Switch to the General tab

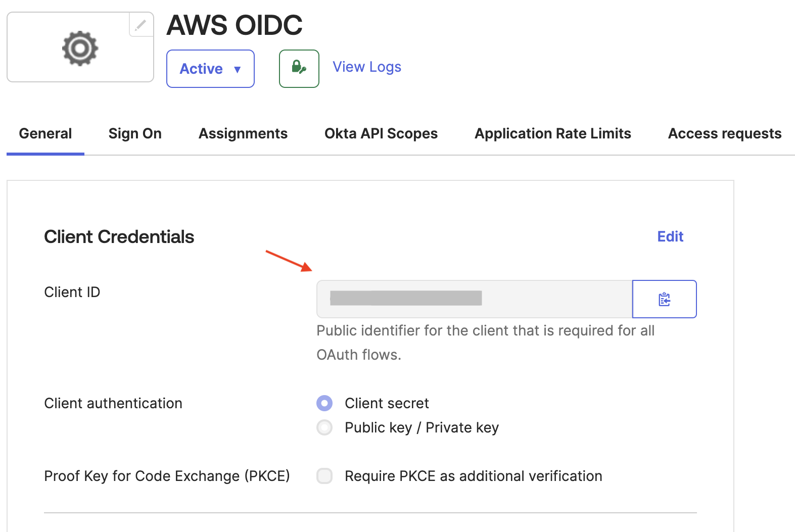45,133
